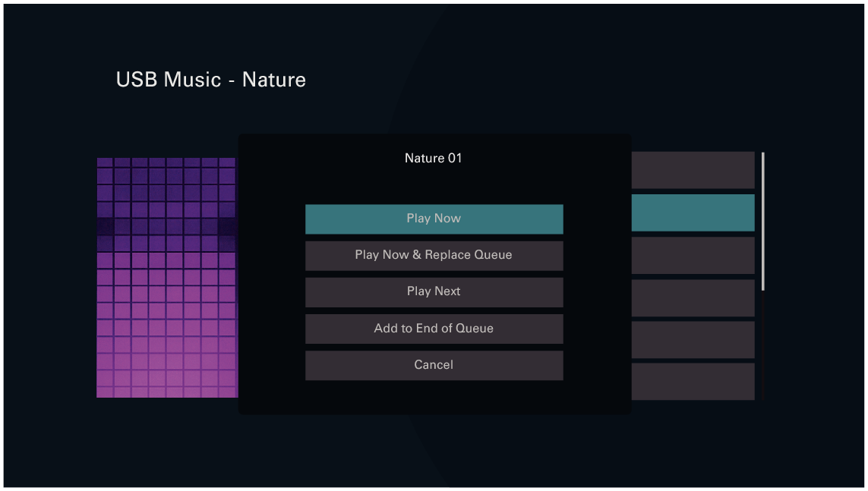Viewport: 868px width, 491px height.
Task: Select Play Next from the dialog
Action: pos(434,291)
